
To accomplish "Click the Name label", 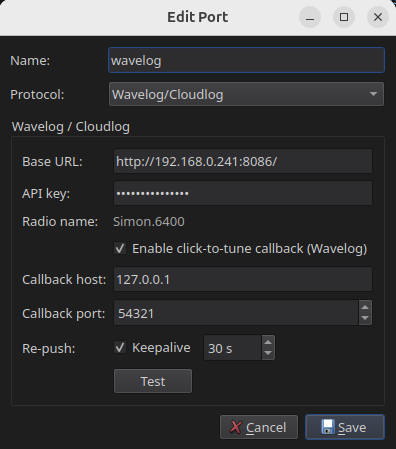I will (x=30, y=61).
